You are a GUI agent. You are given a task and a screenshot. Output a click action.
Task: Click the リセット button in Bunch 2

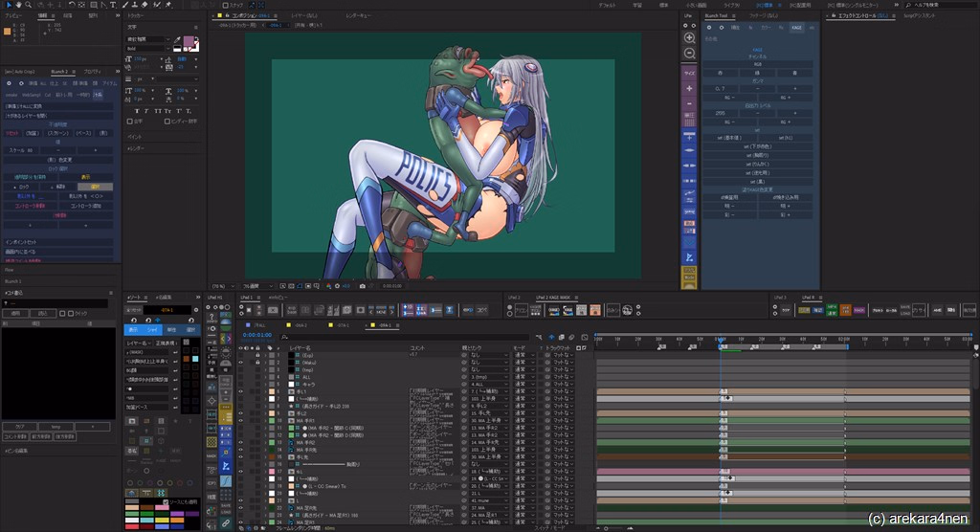click(x=11, y=133)
